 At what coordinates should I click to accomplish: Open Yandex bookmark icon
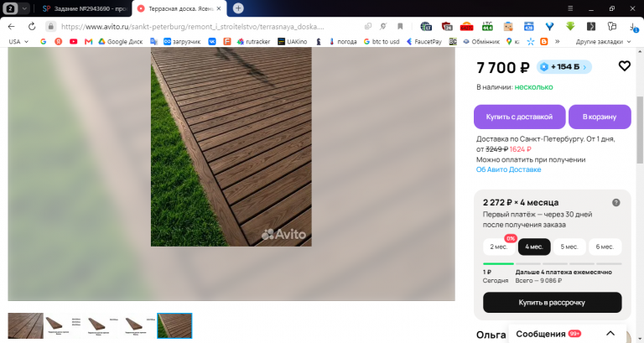tap(59, 41)
